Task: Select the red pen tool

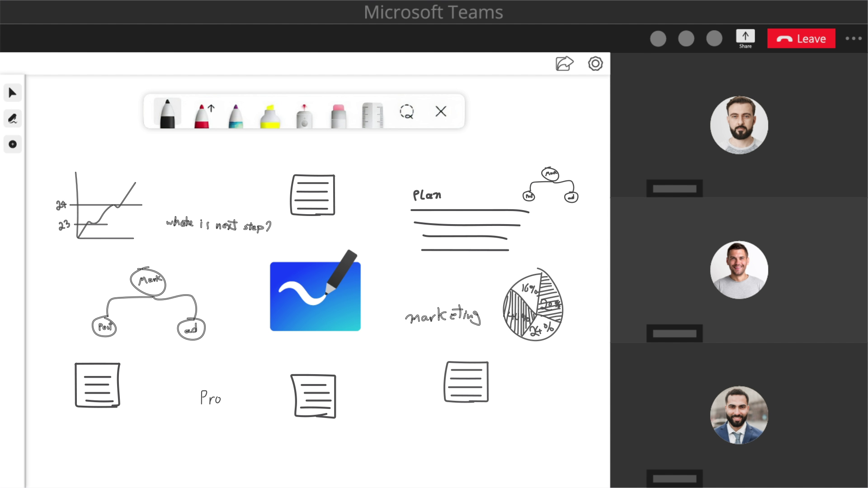Action: click(x=202, y=116)
